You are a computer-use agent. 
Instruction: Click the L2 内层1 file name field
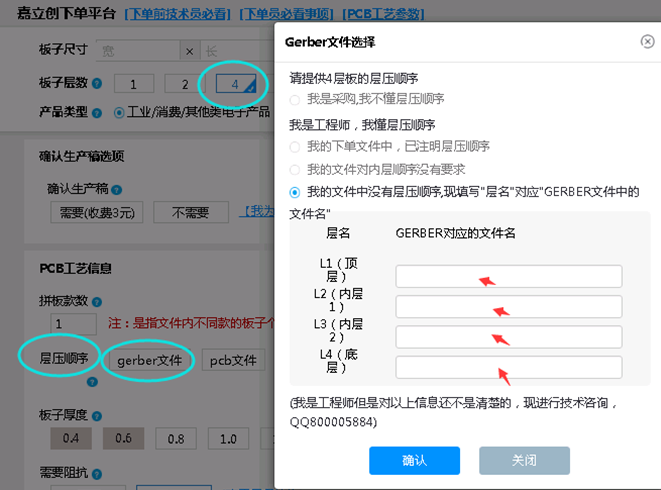click(508, 306)
